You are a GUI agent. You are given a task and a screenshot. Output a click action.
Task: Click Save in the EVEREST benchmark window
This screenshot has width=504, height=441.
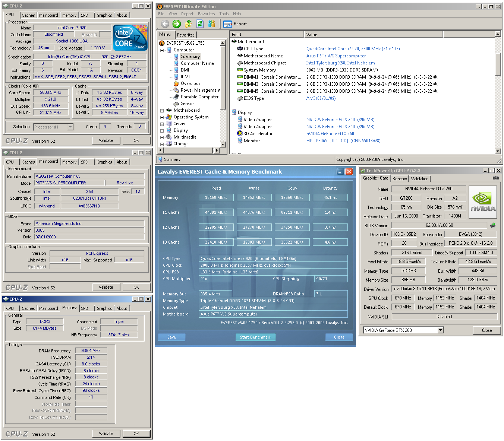point(171,337)
